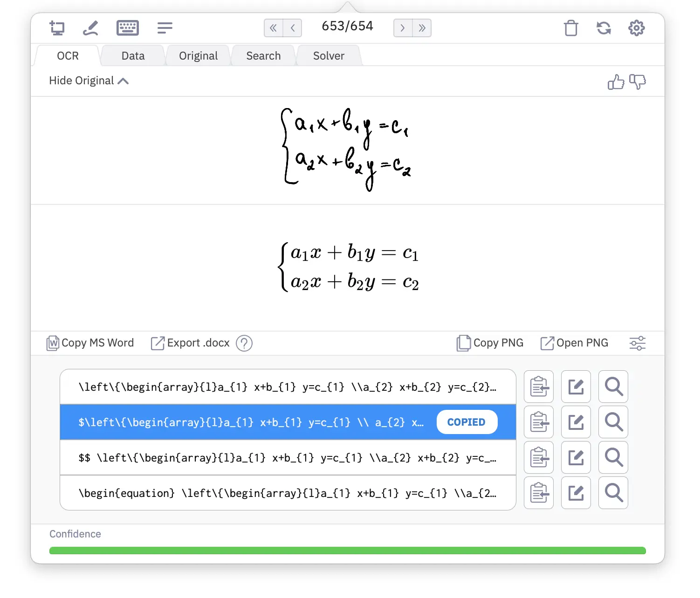Copy the first LaTeX format to clipboard
Image resolution: width=700 pixels, height=598 pixels.
click(x=539, y=387)
